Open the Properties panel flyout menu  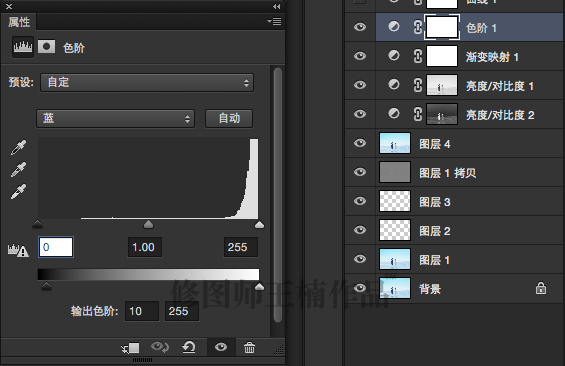pos(275,22)
